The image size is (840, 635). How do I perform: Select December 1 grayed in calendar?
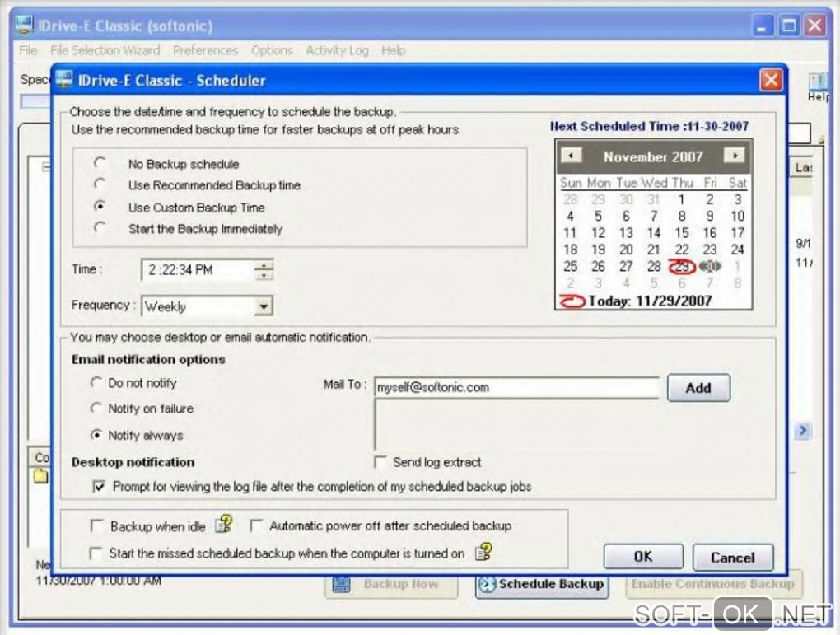pos(738,266)
